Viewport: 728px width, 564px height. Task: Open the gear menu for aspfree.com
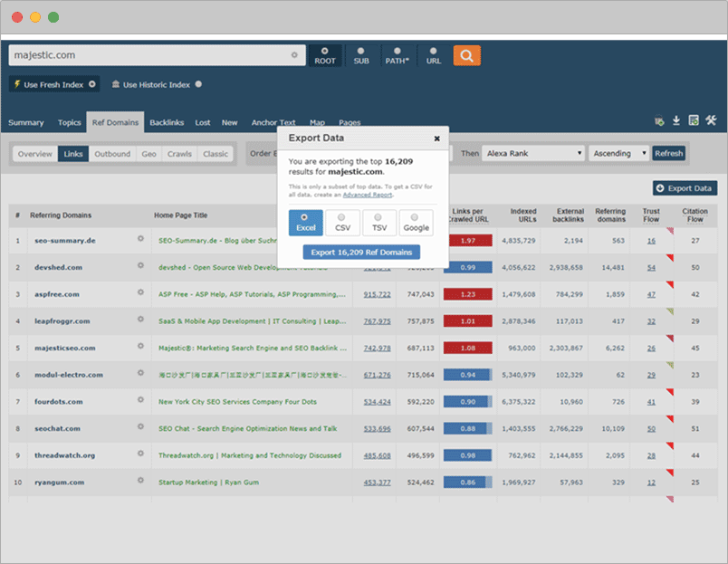click(140, 292)
